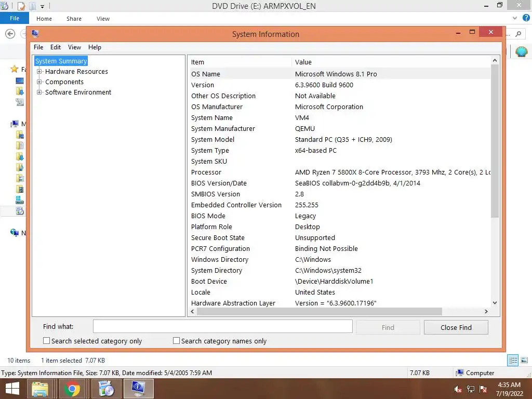Select Downloads folder icon under Favorites
This screenshot has width=532, height=399.
(20, 91)
